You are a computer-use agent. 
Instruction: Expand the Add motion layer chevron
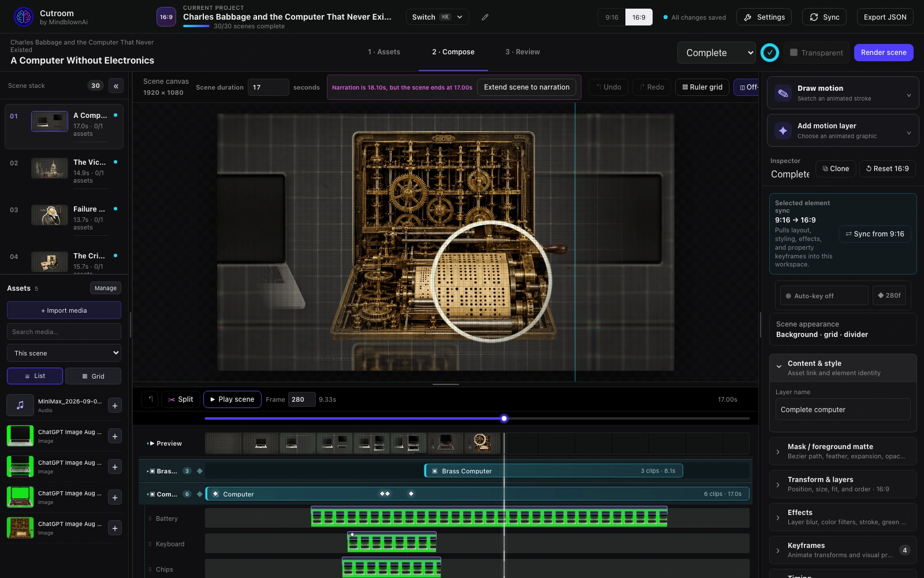click(x=909, y=133)
